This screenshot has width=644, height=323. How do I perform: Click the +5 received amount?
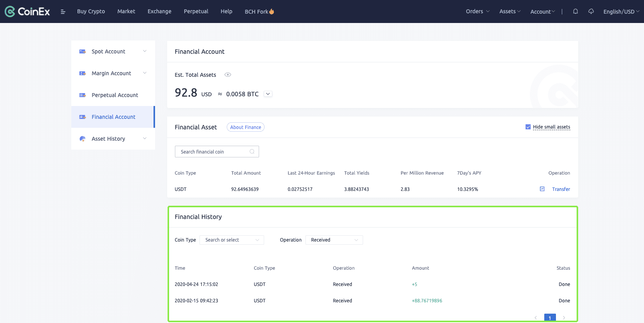(x=415, y=284)
